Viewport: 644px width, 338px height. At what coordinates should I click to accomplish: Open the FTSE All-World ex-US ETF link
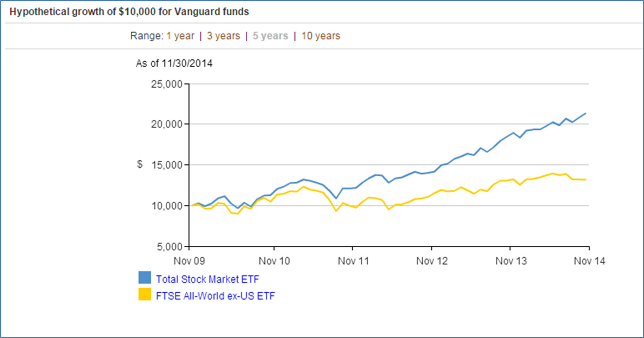coord(215,295)
